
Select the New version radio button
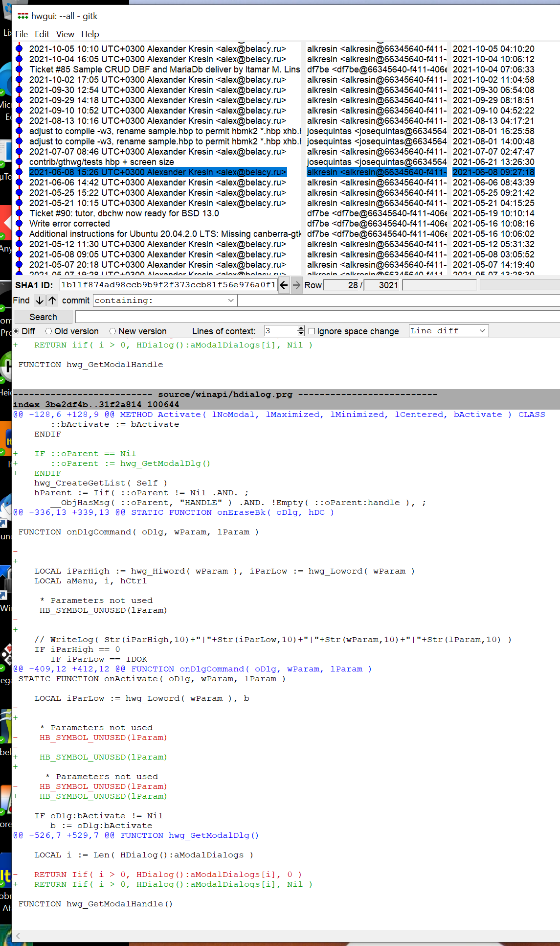pyautogui.click(x=113, y=331)
